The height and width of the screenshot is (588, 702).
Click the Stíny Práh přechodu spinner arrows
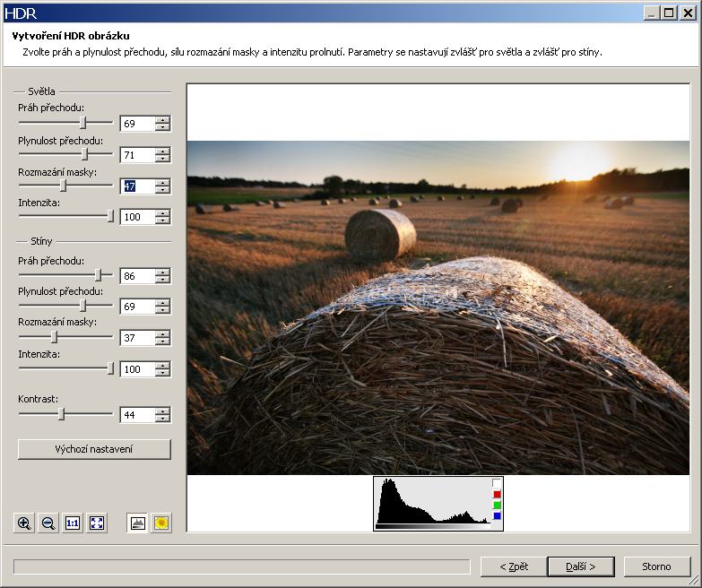click(x=162, y=276)
